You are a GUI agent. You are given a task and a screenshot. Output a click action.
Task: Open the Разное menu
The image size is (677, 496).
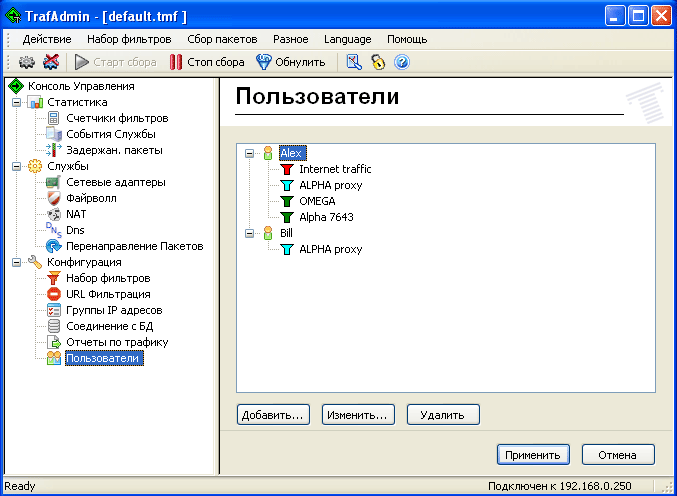click(x=291, y=39)
